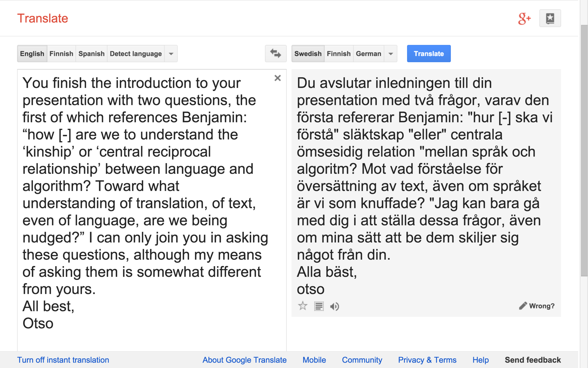588x368 pixels.
Task: Switch source language to Spanish
Action: pos(91,54)
